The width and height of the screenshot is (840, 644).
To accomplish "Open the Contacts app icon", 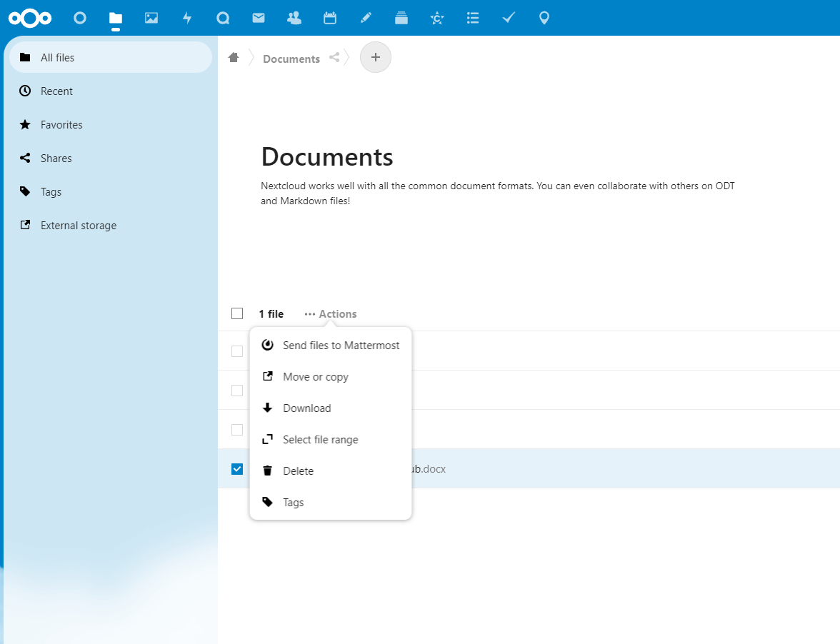I will 294,18.
